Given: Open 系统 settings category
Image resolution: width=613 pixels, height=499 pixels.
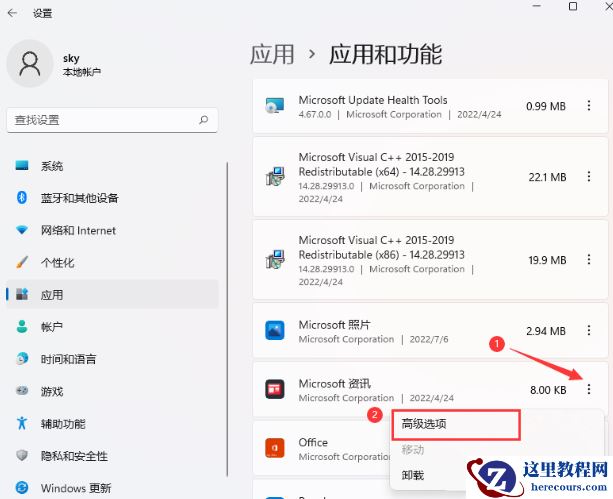Looking at the screenshot, I should coord(112,166).
